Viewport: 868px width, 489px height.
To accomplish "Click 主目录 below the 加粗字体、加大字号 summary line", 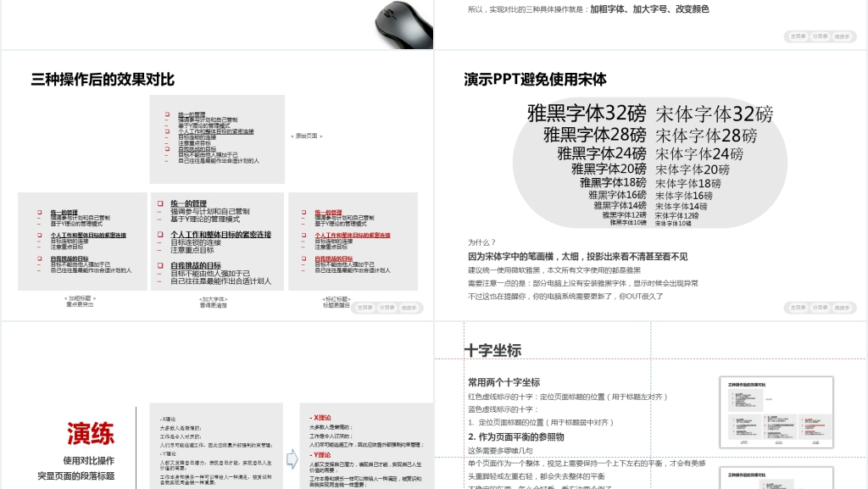I will (x=797, y=36).
